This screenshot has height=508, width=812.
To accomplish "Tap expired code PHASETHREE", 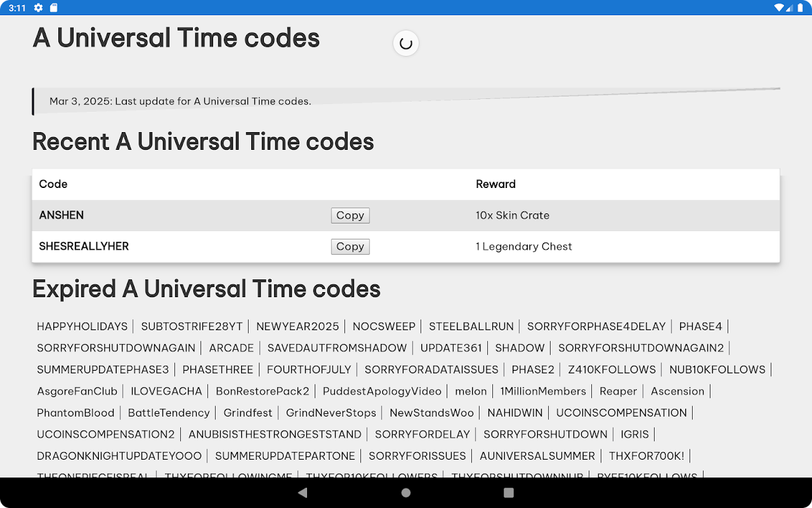I will point(218,370).
